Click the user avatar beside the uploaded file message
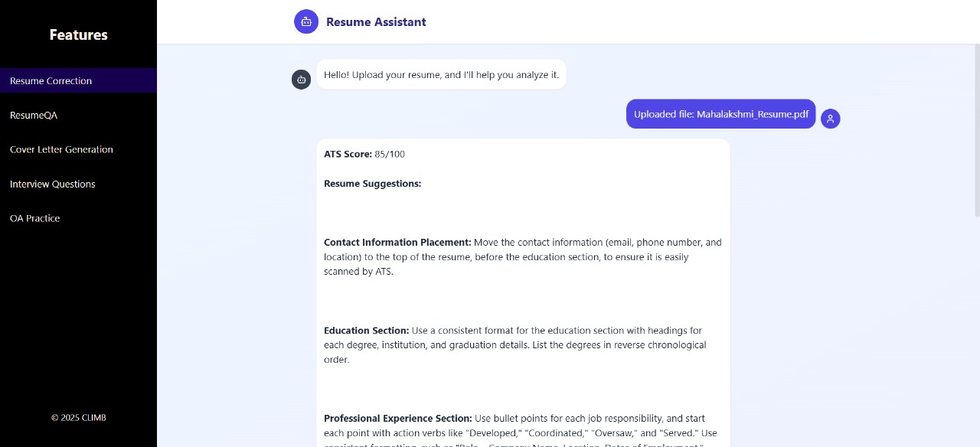The width and height of the screenshot is (980, 447). 830,119
